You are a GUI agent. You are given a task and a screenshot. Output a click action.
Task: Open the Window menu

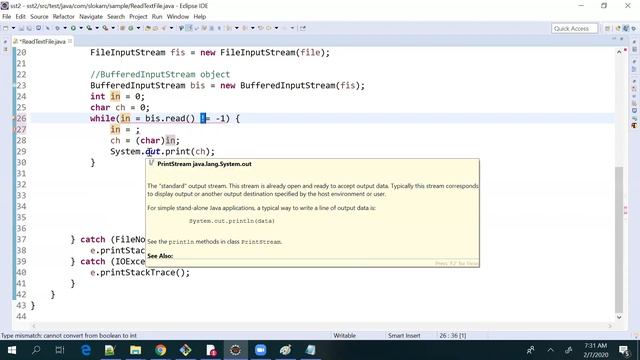(178, 17)
